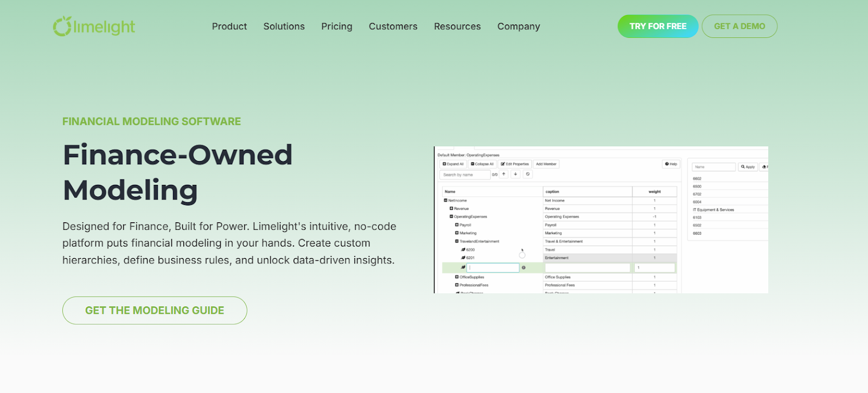Select the 'Office Supplies' caption cell
The image size is (868, 393).
[x=588, y=277]
